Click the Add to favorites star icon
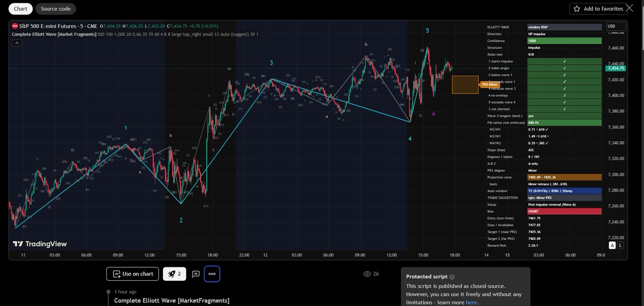644x306 pixels. coord(577,9)
